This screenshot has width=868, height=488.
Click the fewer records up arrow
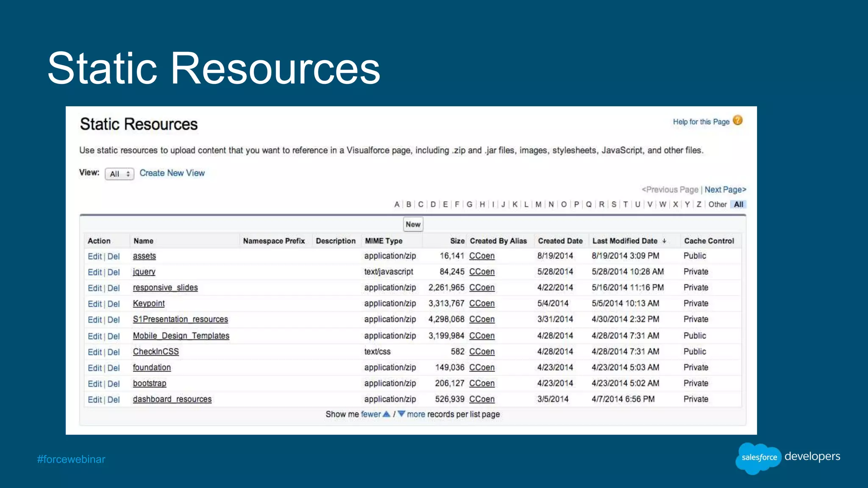coord(386,414)
